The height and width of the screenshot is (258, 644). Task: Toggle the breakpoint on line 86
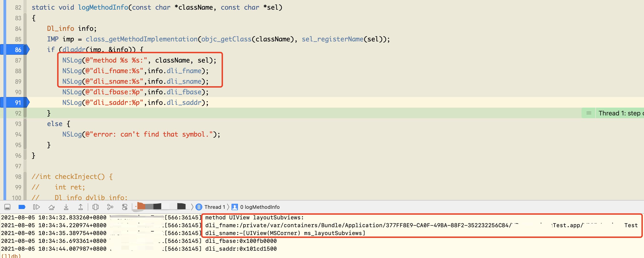click(x=14, y=49)
